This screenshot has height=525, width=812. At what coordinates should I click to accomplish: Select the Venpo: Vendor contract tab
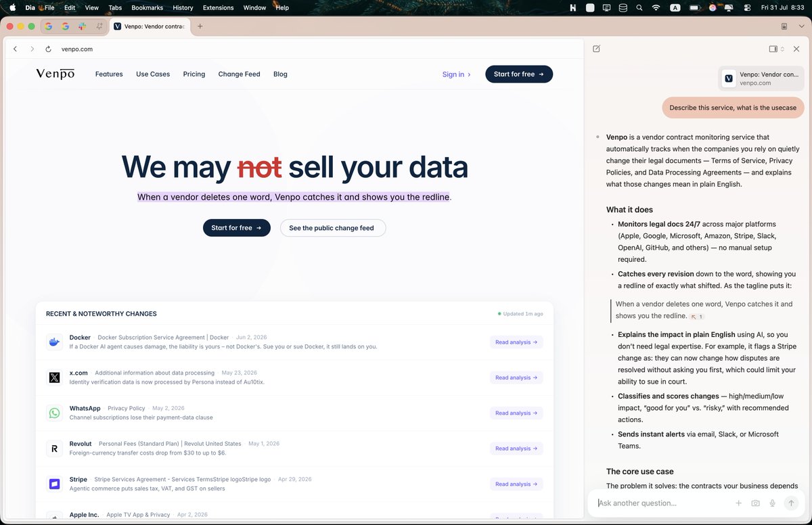tap(149, 26)
